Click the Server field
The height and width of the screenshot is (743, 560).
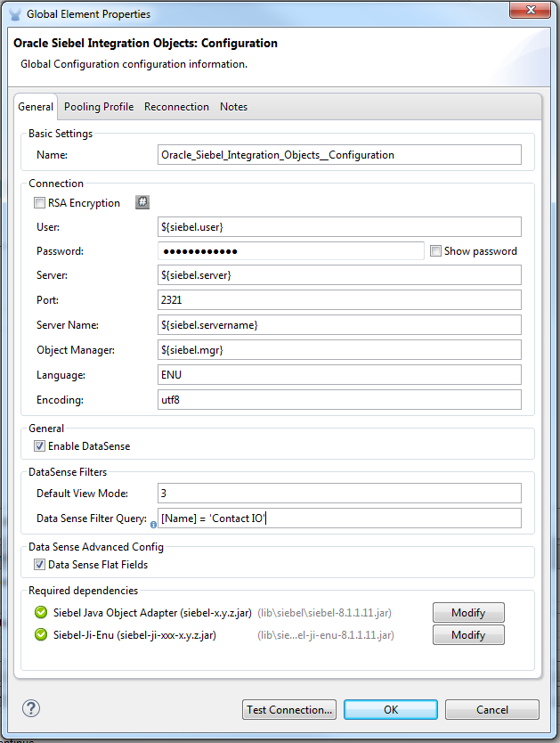339,275
